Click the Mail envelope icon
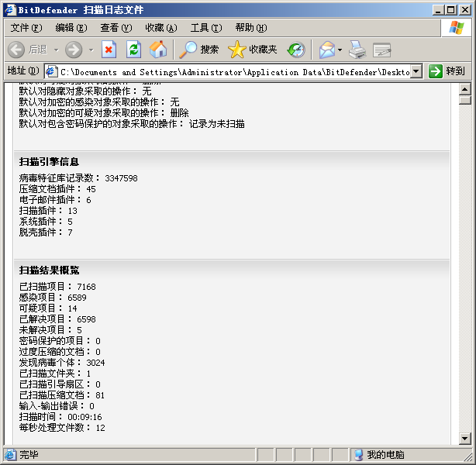 tap(326, 50)
